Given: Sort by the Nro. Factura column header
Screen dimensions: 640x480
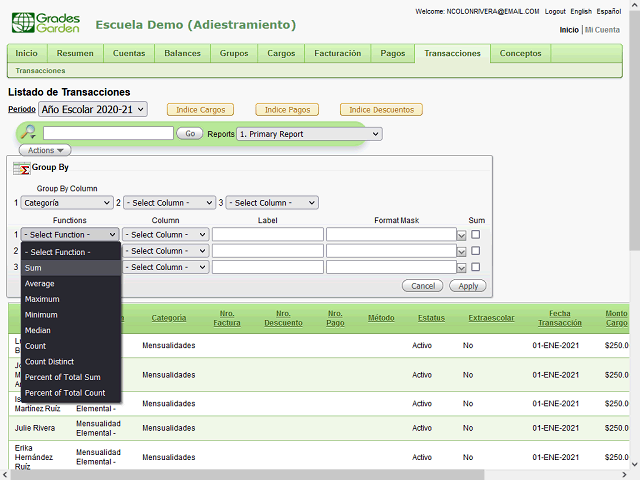Looking at the screenshot, I should click(x=227, y=318).
